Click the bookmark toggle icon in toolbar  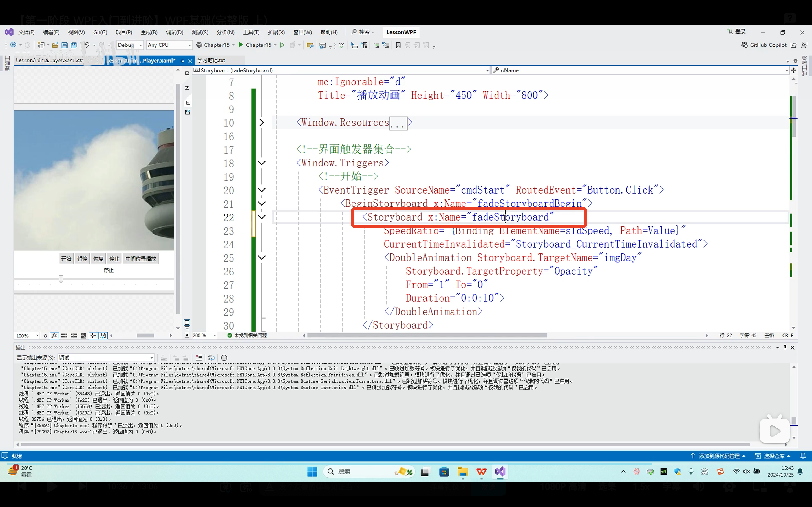[398, 45]
